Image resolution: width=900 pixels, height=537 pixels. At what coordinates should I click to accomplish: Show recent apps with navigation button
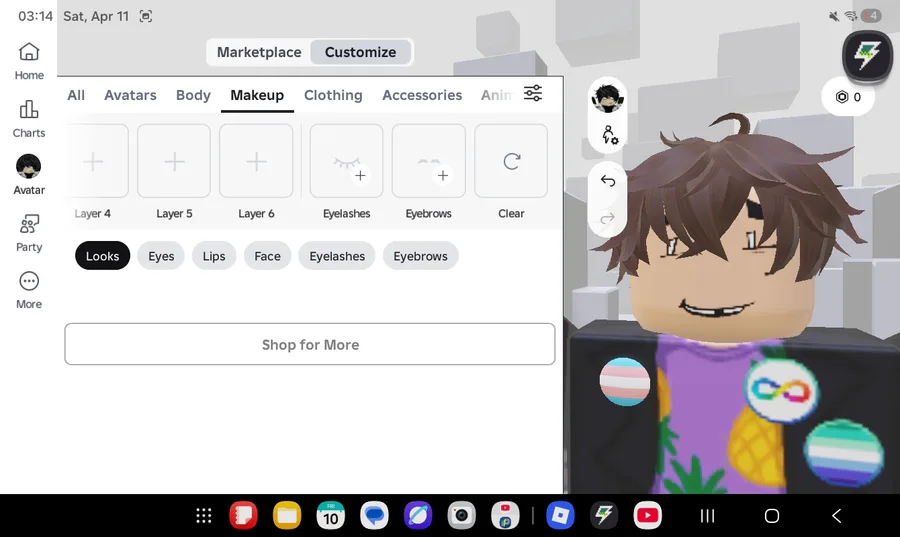pos(708,516)
